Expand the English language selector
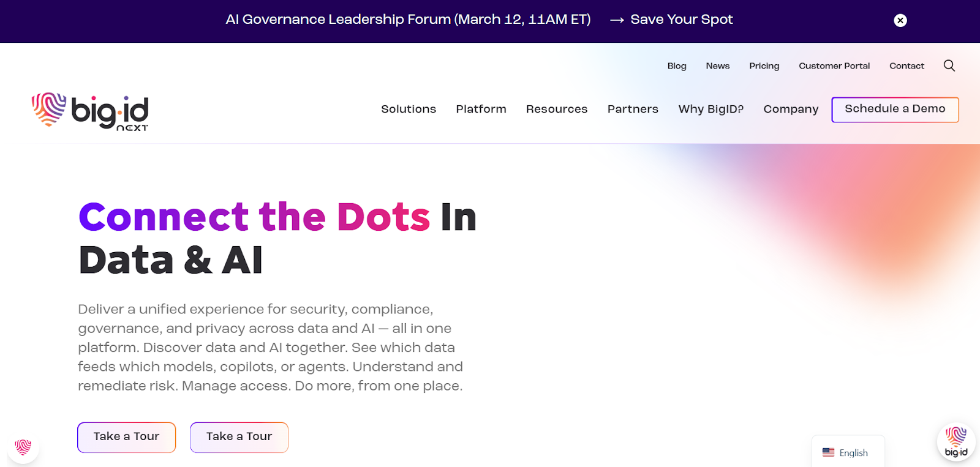This screenshot has height=467, width=980. pyautogui.click(x=847, y=452)
